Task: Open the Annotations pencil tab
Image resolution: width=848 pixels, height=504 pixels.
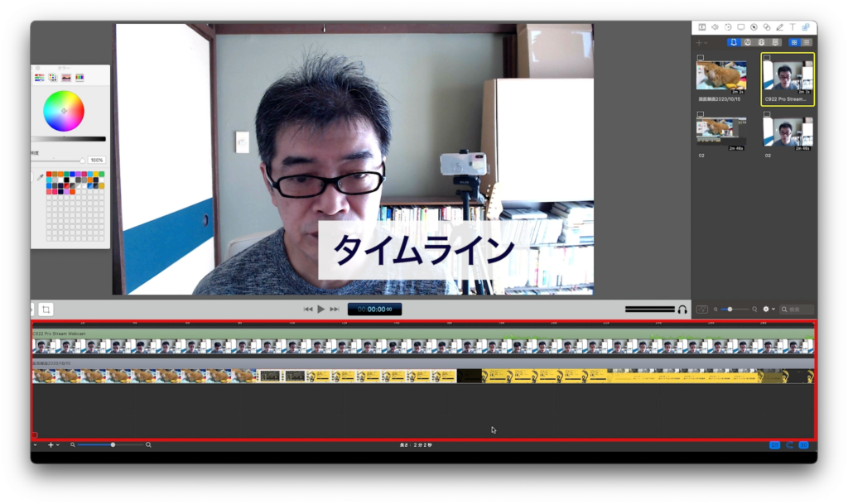Action: coord(779,27)
